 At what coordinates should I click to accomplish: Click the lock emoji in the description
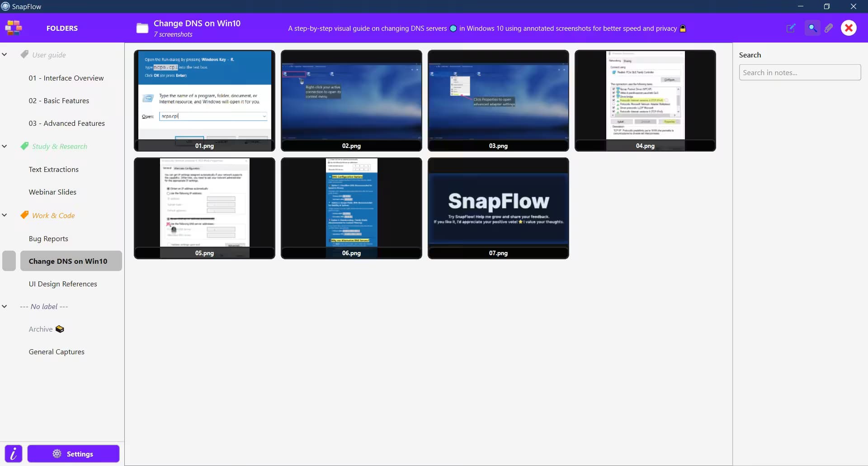coord(683,29)
